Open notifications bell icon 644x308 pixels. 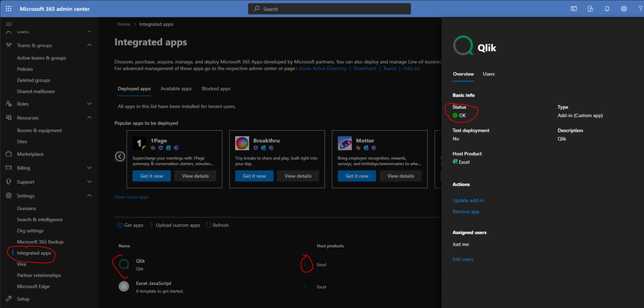607,8
